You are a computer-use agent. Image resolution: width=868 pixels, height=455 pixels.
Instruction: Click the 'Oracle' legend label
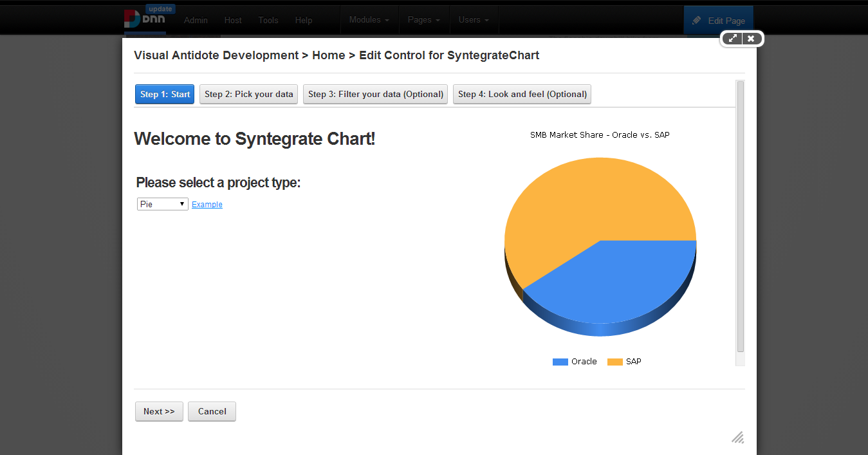coord(584,362)
